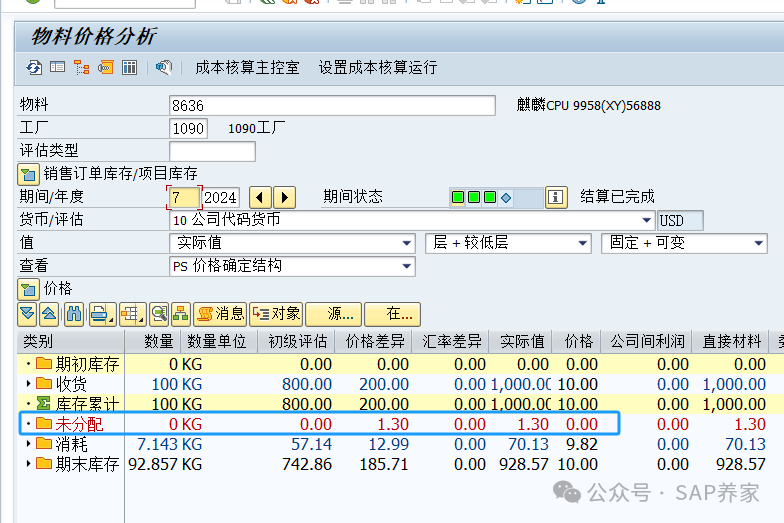Click the refresh icon in application toolbar
The height and width of the screenshot is (523, 784).
tap(34, 68)
